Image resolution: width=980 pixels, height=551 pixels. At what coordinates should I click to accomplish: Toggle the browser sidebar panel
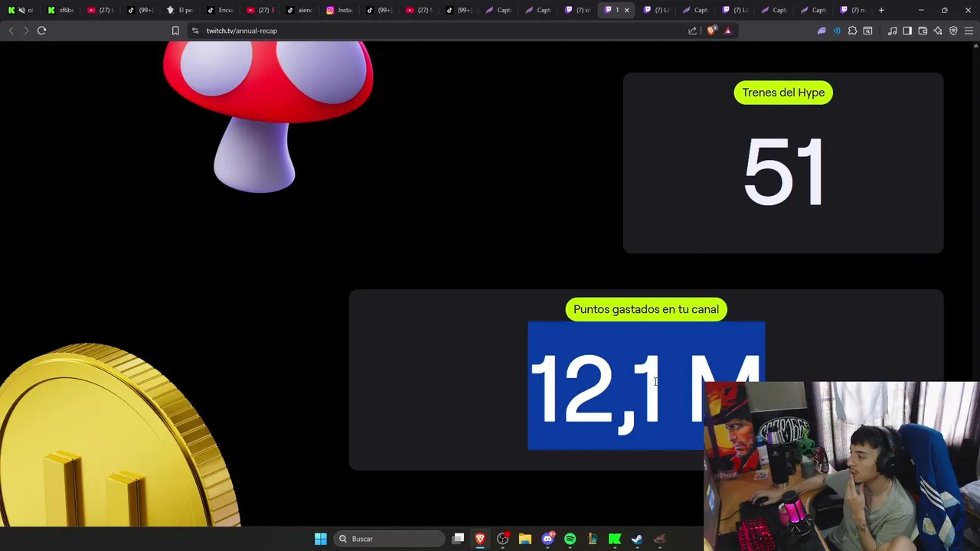(x=907, y=31)
